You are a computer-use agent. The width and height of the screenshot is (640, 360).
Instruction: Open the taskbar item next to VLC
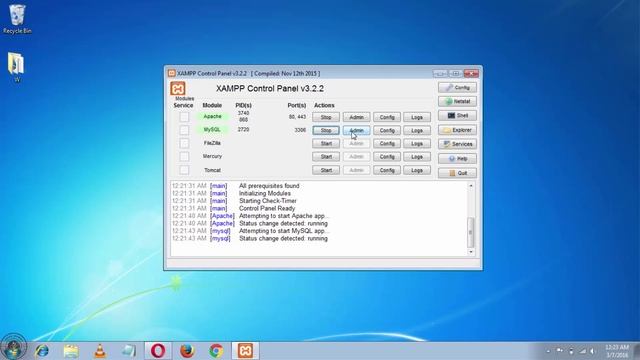coord(129,351)
